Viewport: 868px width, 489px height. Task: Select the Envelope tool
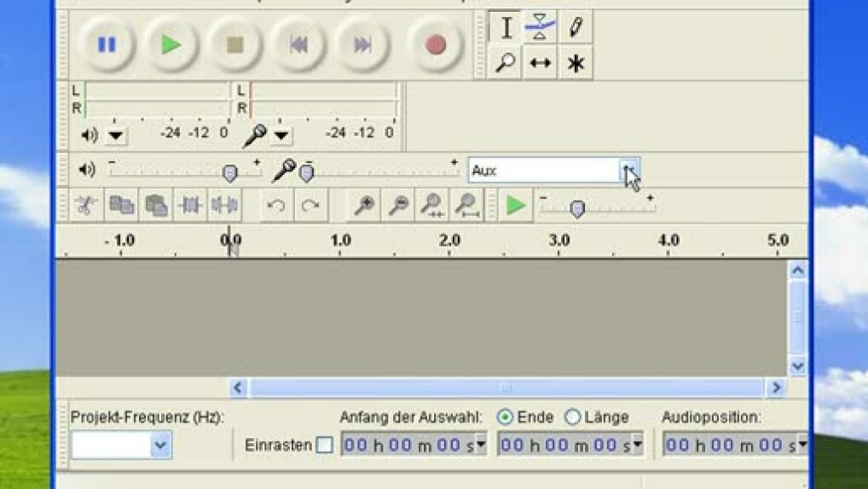pyautogui.click(x=540, y=27)
